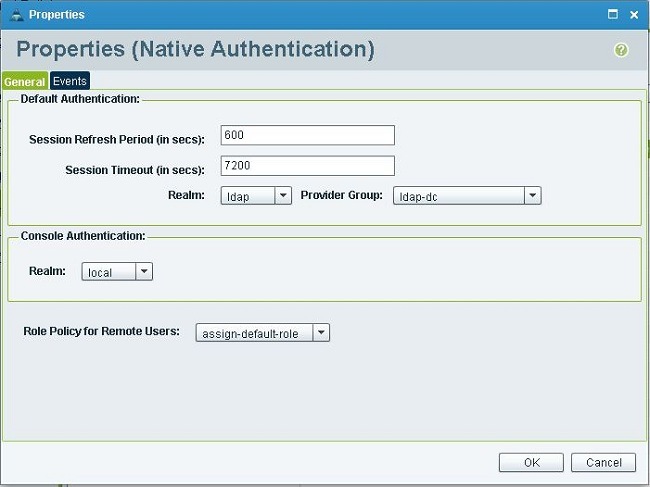Open the Events tab
The height and width of the screenshot is (487, 650).
pos(70,81)
